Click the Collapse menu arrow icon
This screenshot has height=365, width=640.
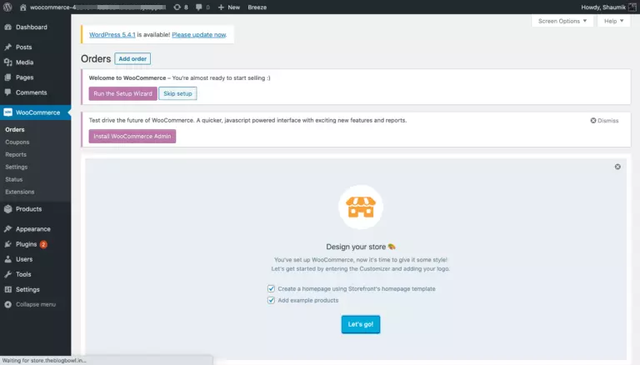(8, 304)
